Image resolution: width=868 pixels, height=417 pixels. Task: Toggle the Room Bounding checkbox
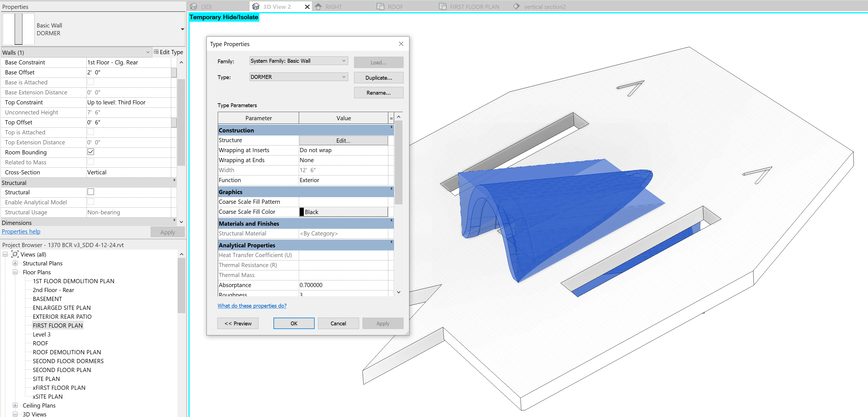point(90,152)
